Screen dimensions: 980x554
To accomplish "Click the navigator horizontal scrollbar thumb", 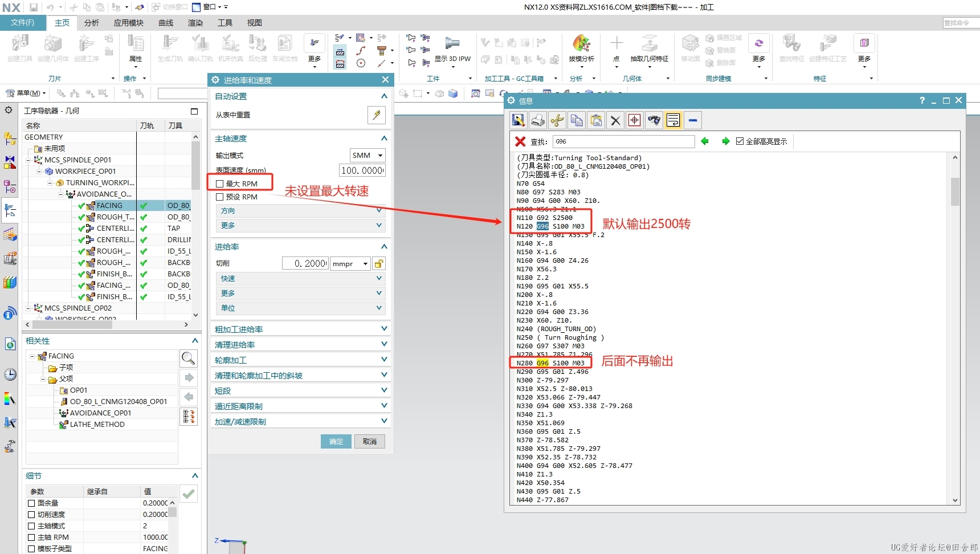I will pos(72,324).
